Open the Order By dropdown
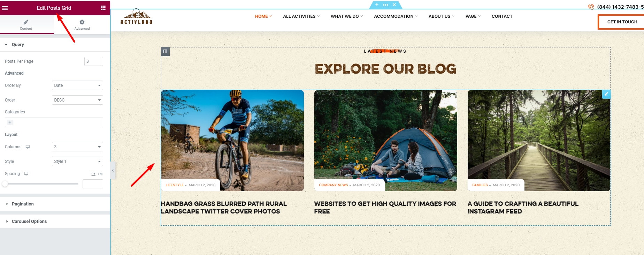Screen dimensions: 644x255 (77, 85)
